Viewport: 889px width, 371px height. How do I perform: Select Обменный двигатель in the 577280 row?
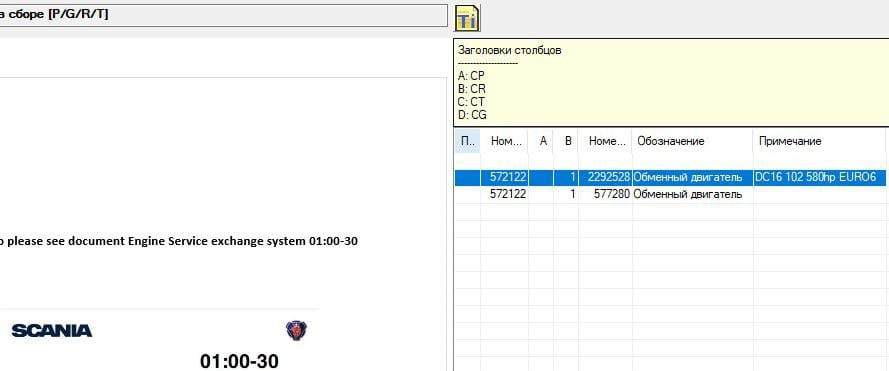pyautogui.click(x=692, y=194)
